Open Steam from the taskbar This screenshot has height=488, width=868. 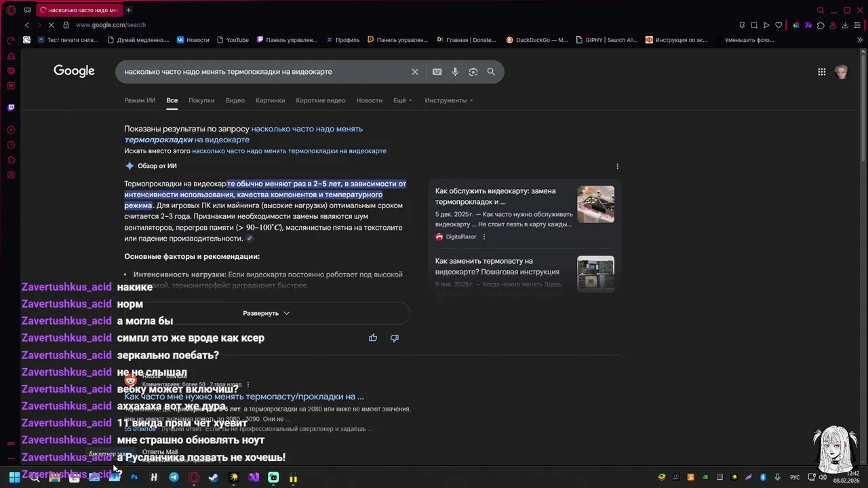tap(214, 477)
